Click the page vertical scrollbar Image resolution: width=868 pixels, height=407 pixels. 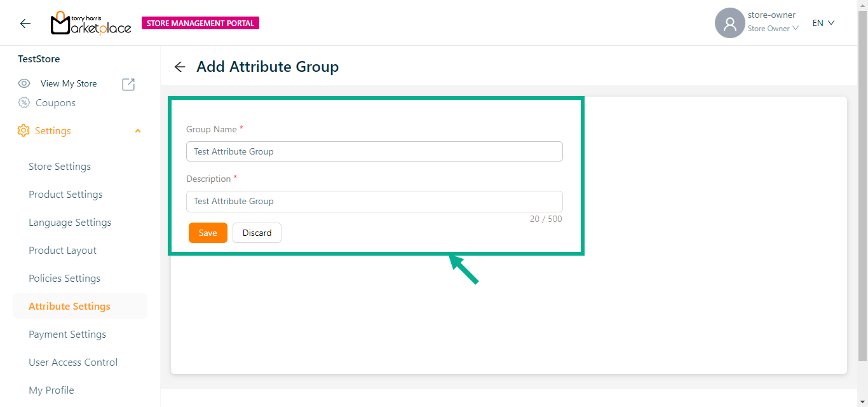(x=862, y=191)
